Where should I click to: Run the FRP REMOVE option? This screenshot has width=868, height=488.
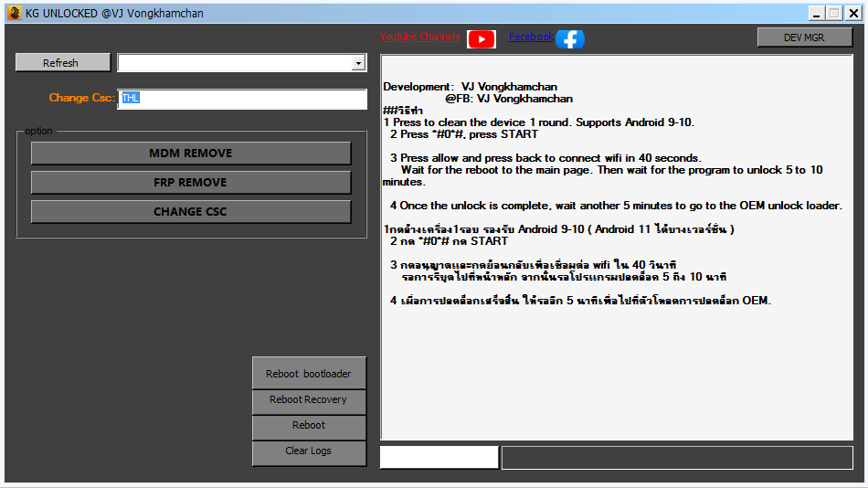190,183
